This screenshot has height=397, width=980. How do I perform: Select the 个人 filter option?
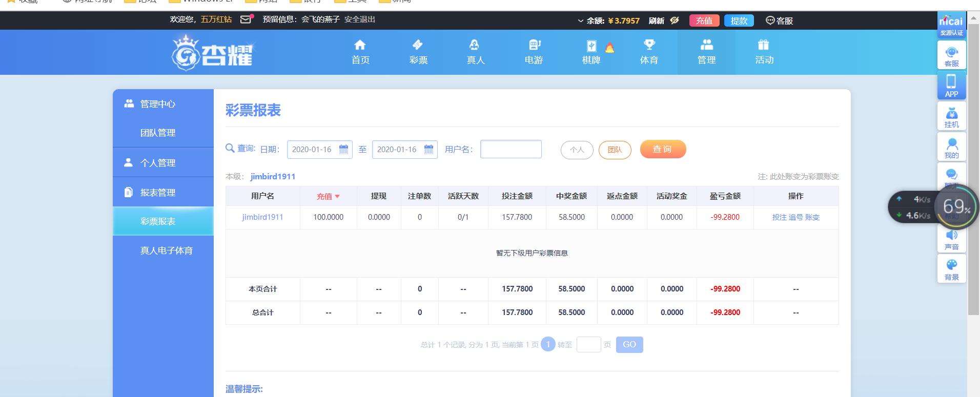click(577, 150)
